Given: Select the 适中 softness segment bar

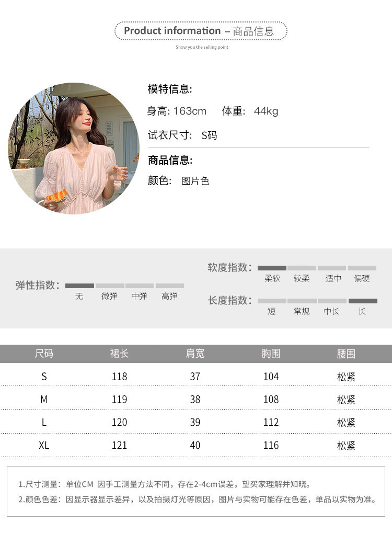Looking at the screenshot, I should coord(332,268).
